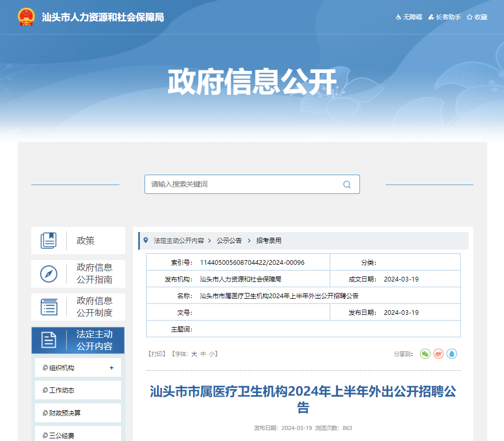This screenshot has height=441, width=504.
Task: Open the 三公经费 submenu item
Action: click(x=78, y=434)
